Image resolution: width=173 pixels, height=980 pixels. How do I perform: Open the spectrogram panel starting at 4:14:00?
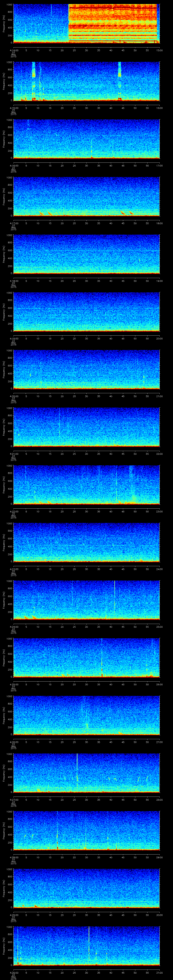pyautogui.click(x=86, y=24)
